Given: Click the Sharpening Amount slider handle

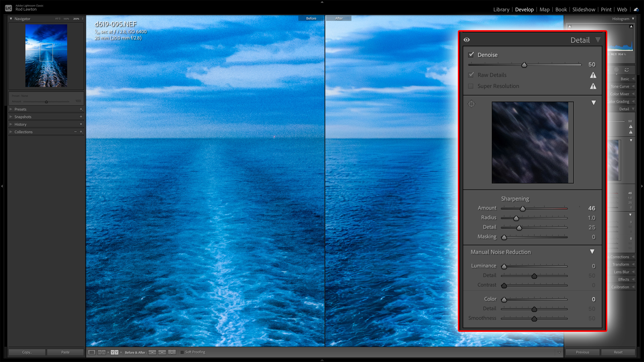Looking at the screenshot, I should click(x=523, y=209).
